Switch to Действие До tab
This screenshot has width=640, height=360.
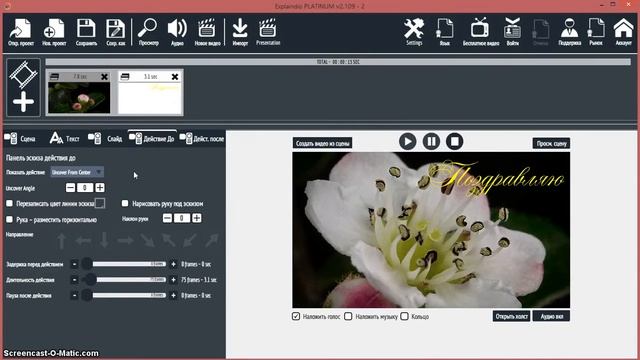point(152,138)
